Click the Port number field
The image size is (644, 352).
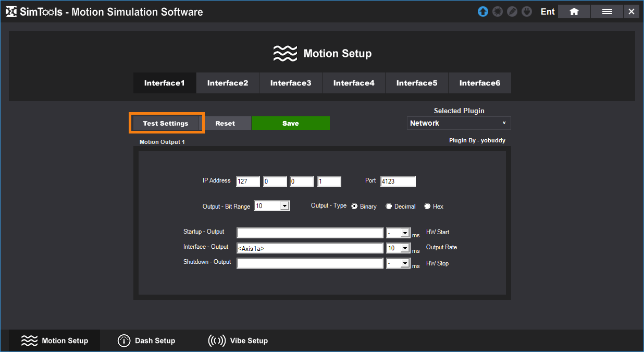tap(398, 181)
